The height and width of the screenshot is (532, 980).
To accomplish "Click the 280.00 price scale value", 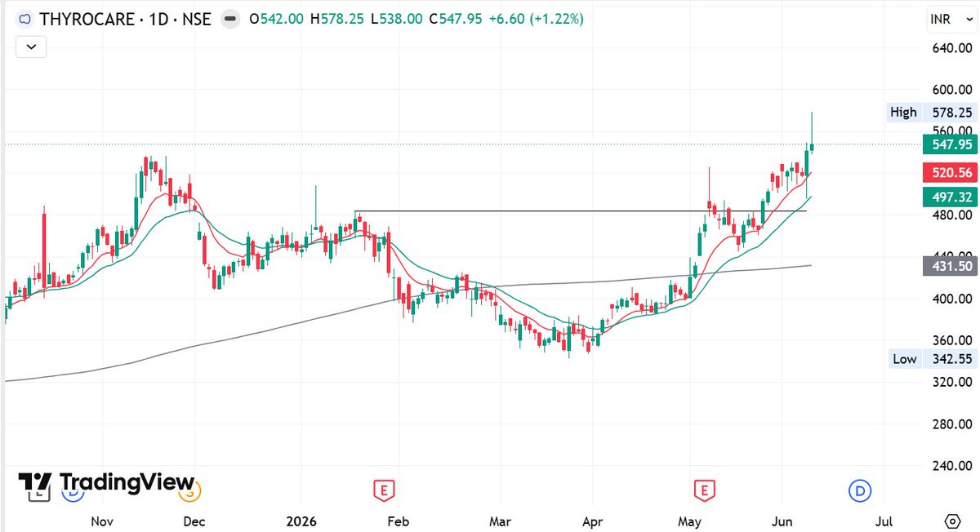I will pos(951,424).
